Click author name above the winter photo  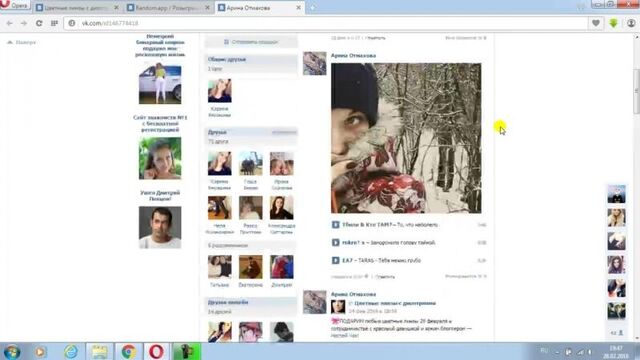click(x=353, y=56)
